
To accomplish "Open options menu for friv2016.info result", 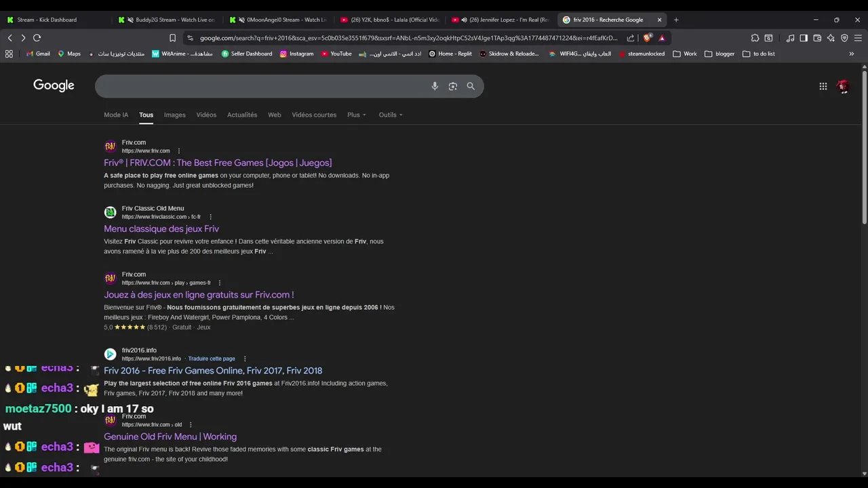I will (x=245, y=359).
